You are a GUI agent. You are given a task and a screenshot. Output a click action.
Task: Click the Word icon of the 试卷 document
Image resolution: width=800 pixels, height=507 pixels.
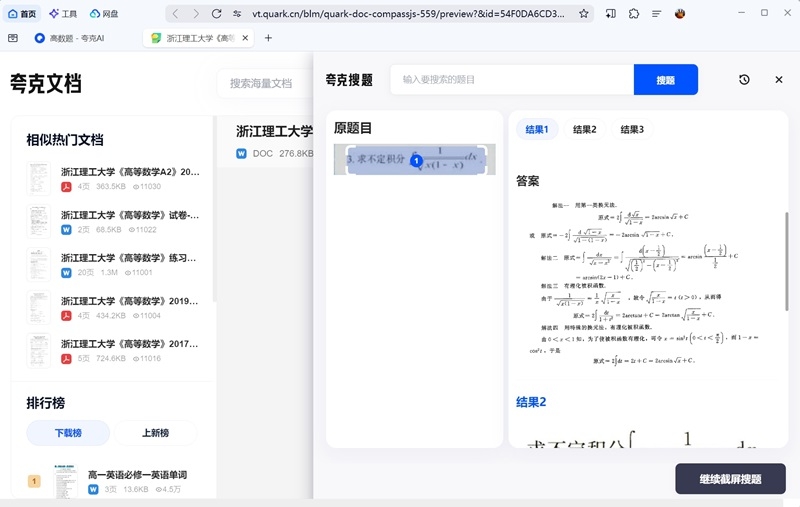pyautogui.click(x=66, y=230)
